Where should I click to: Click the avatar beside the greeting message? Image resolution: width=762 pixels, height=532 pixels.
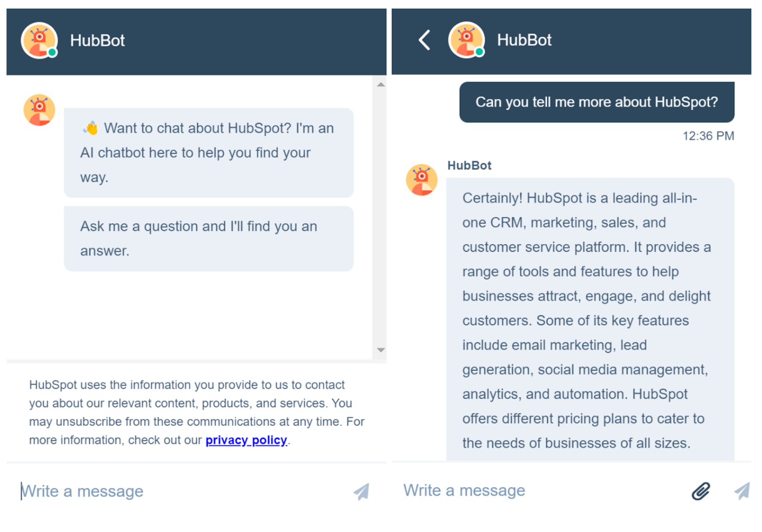[40, 110]
